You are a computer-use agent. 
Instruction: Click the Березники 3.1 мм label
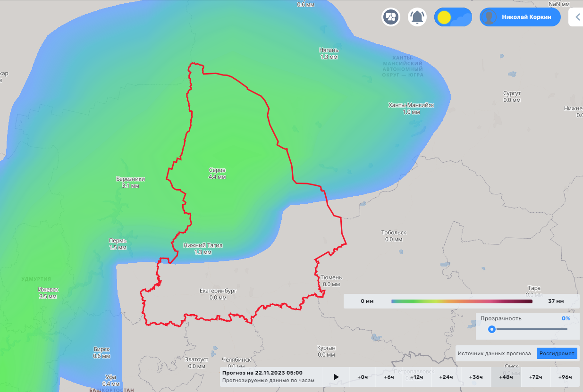pyautogui.click(x=130, y=182)
